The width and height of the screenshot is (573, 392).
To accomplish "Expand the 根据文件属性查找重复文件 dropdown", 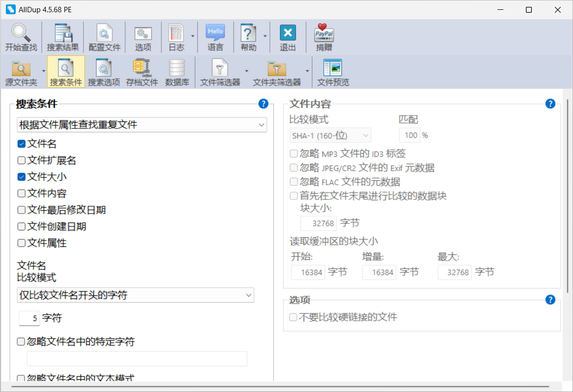I will click(x=142, y=125).
